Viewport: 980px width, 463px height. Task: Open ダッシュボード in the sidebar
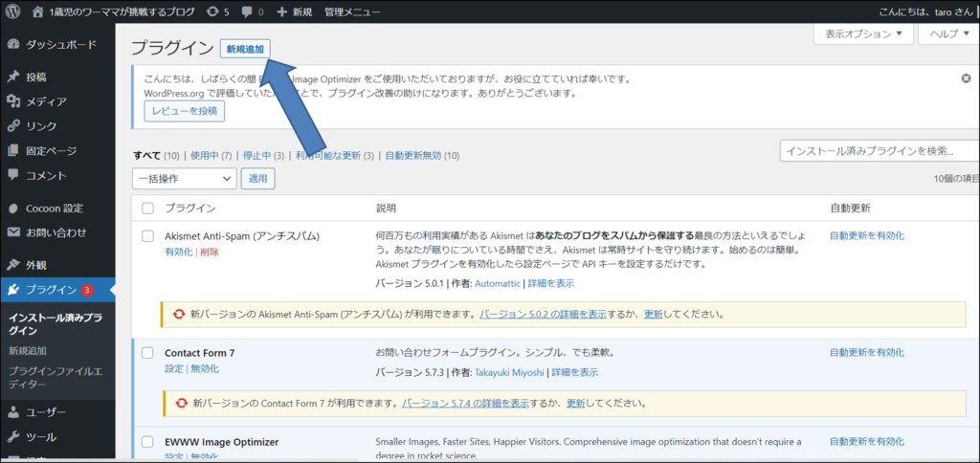61,45
